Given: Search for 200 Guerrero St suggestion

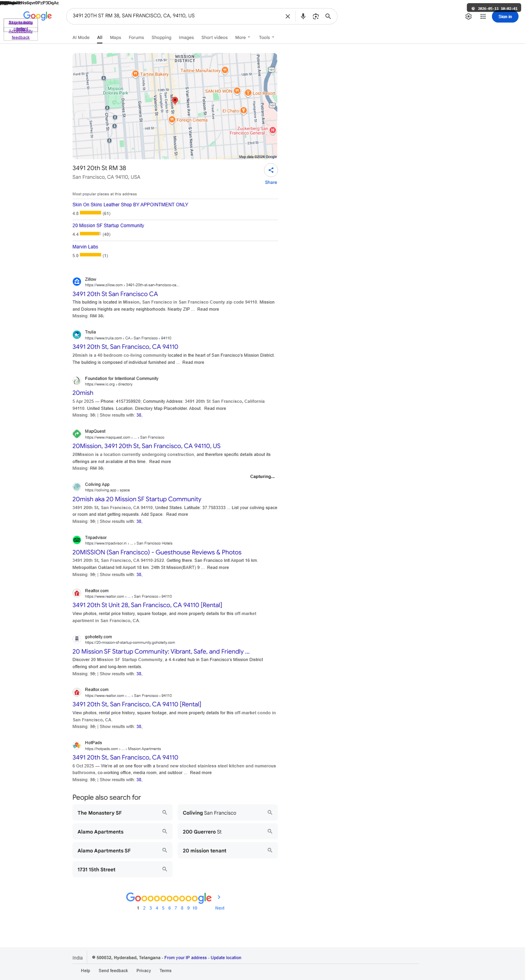Looking at the screenshot, I should pos(228,832).
